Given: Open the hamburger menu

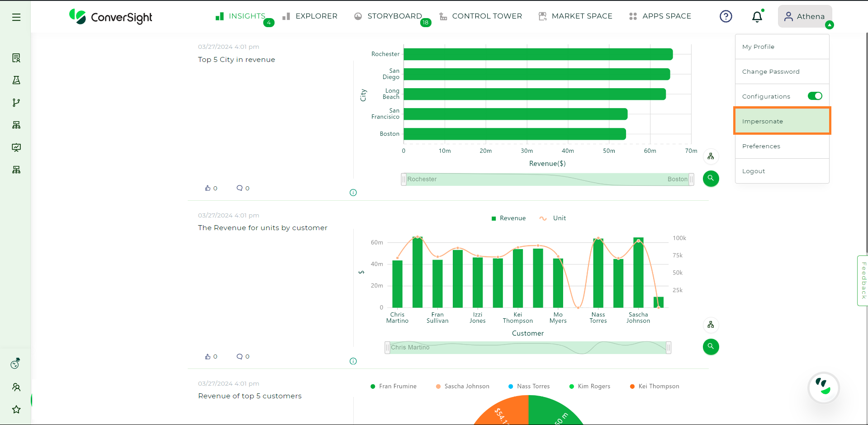Looking at the screenshot, I should (16, 17).
